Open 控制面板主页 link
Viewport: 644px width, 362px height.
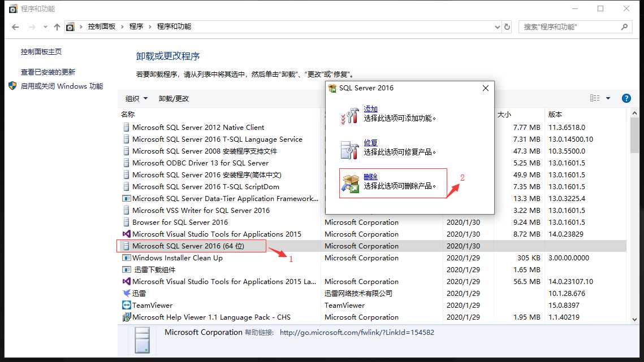coord(41,52)
